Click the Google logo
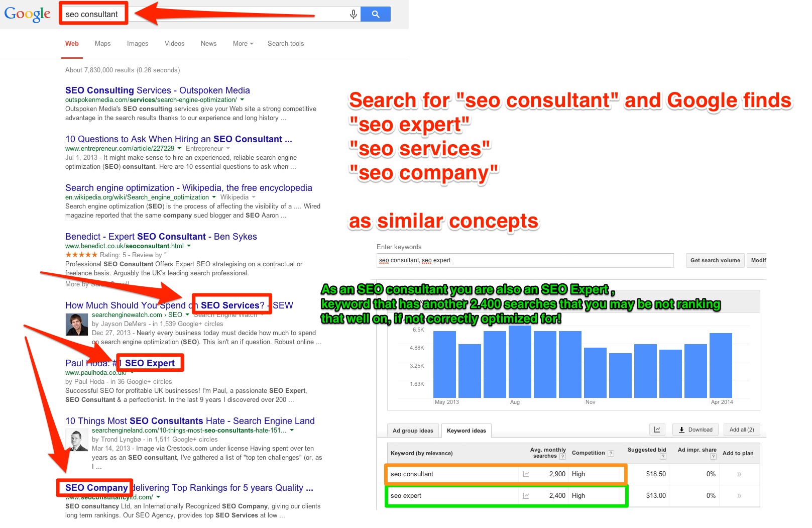Image resolution: width=812 pixels, height=528 pixels. tap(28, 14)
